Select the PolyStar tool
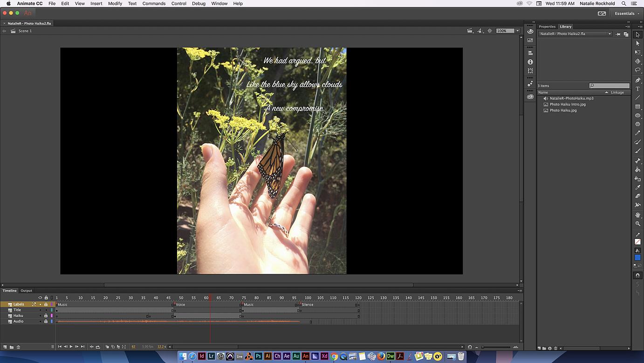Image resolution: width=644 pixels, height=363 pixels. pyautogui.click(x=637, y=124)
